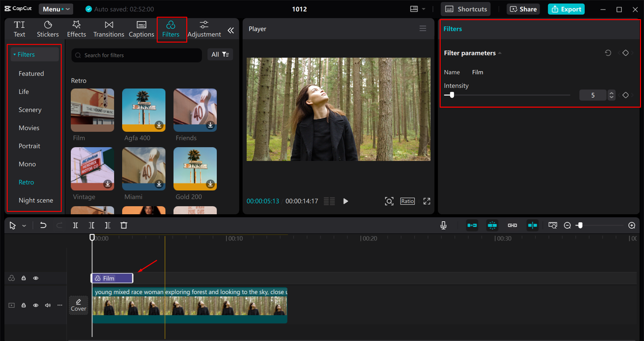This screenshot has width=644, height=341.
Task: Click the timeline cover preview icon
Action: click(x=552, y=225)
